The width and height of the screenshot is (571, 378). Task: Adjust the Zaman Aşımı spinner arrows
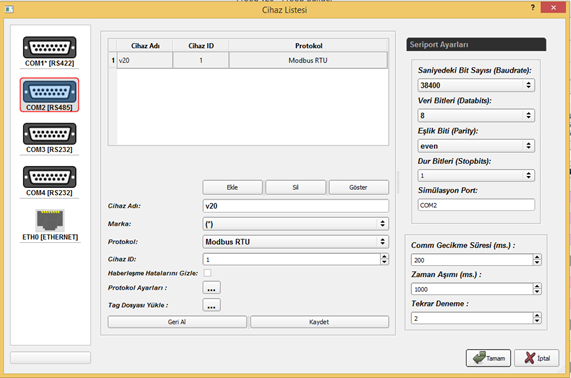[537, 289]
